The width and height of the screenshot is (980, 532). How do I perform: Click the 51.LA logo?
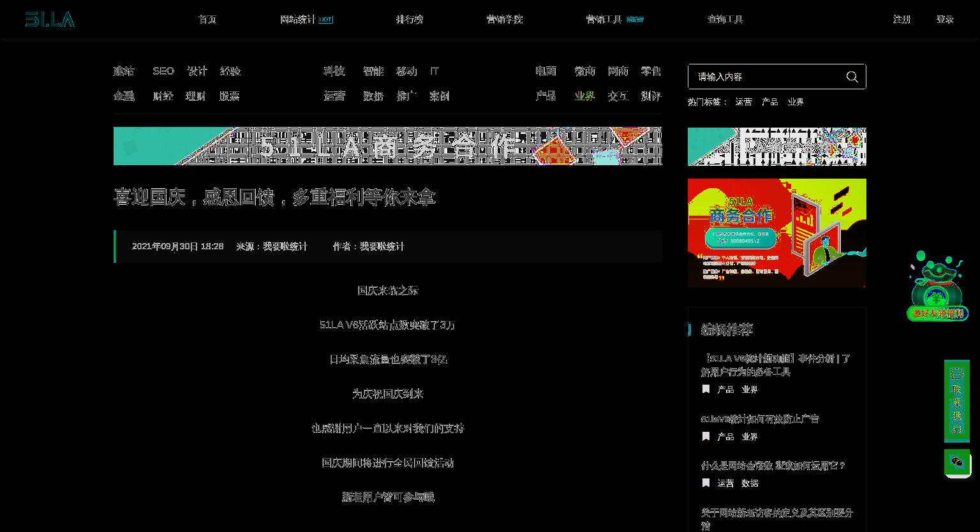[x=50, y=19]
